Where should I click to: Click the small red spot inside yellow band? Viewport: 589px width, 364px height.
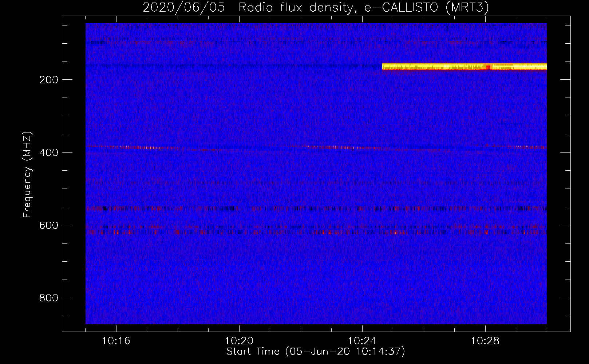click(488, 67)
